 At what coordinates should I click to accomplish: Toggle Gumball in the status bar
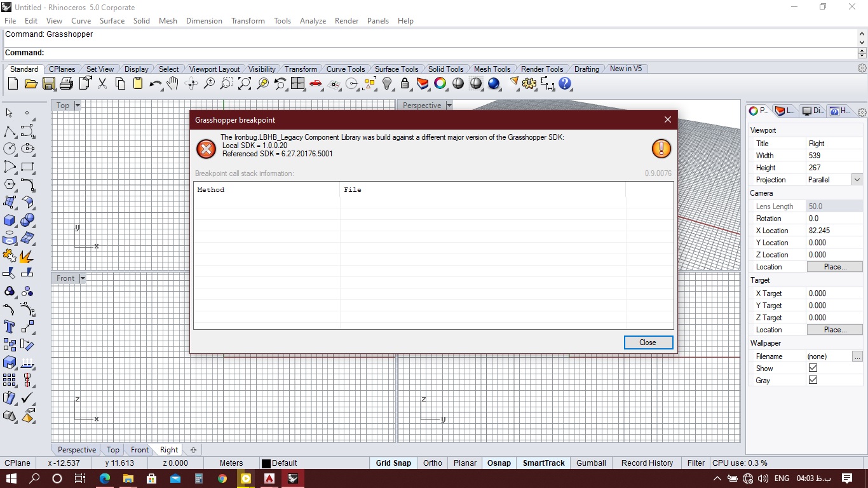[591, 463]
